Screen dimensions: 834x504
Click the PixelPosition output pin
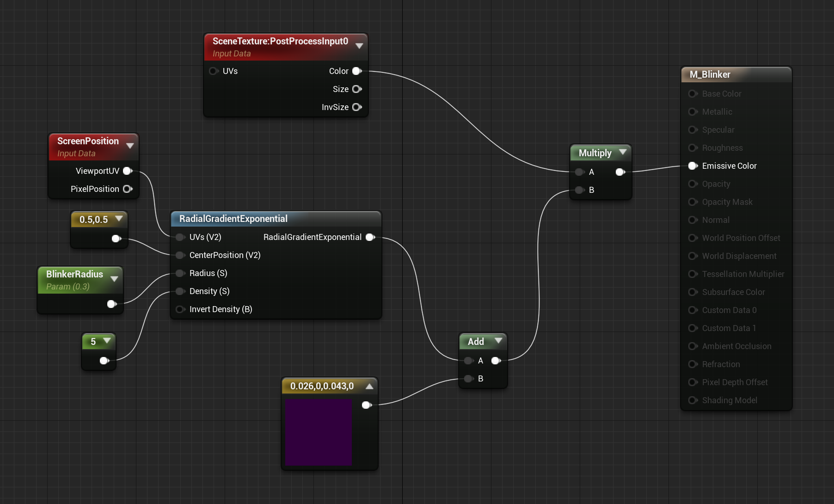pos(128,189)
